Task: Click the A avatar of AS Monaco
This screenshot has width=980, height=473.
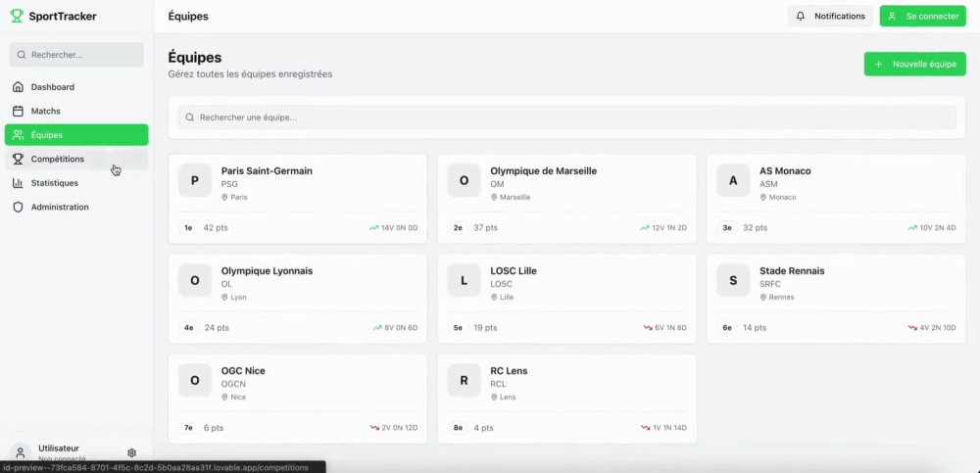Action: [x=733, y=180]
